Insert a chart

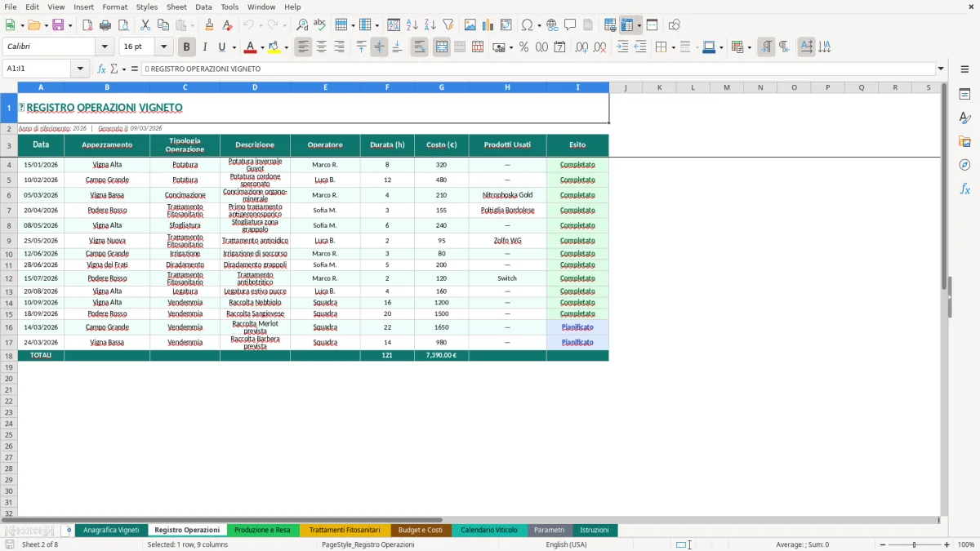488,25
